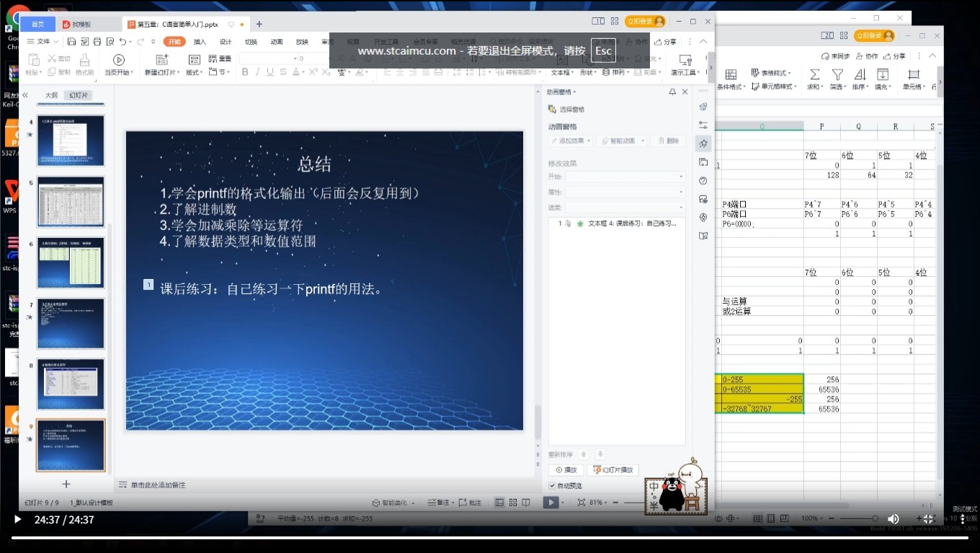Open the video player's more options menu
This screenshot has height=553, width=980.
pos(962,519)
